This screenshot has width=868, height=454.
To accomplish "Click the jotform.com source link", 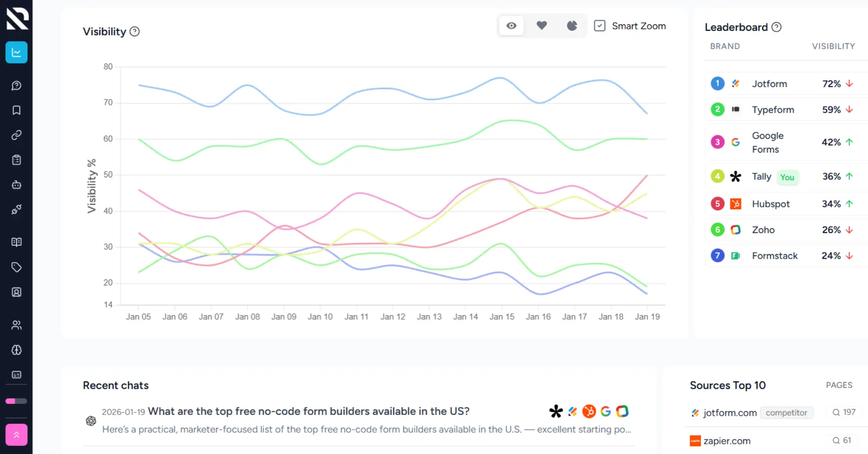I will pyautogui.click(x=730, y=413).
